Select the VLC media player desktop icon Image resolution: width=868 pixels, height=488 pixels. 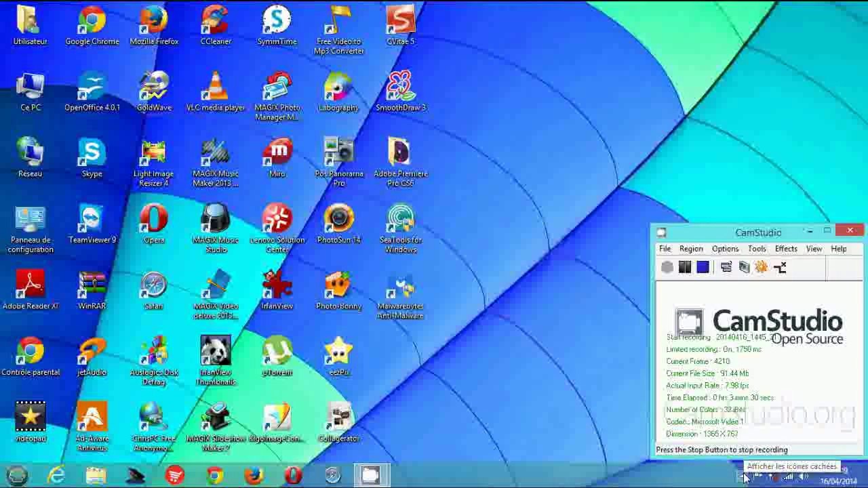[216, 92]
